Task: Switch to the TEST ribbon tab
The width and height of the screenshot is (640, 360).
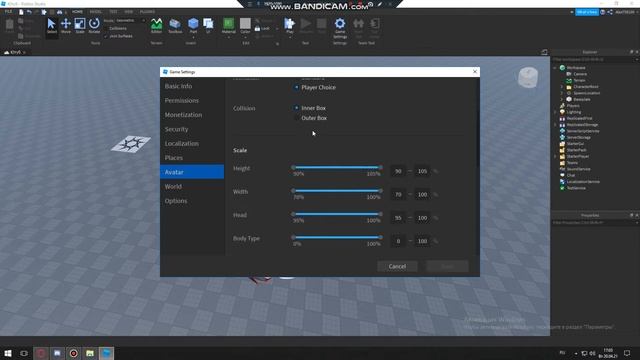Action: (x=113, y=12)
